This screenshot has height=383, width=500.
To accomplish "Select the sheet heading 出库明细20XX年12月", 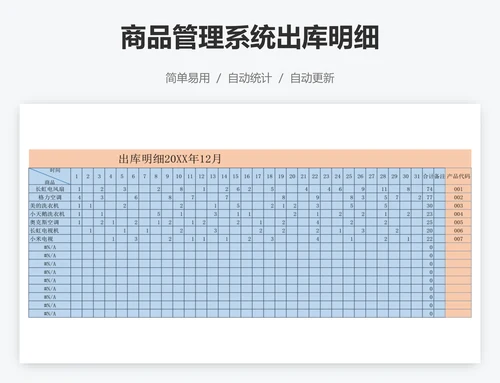I will click(x=170, y=159).
